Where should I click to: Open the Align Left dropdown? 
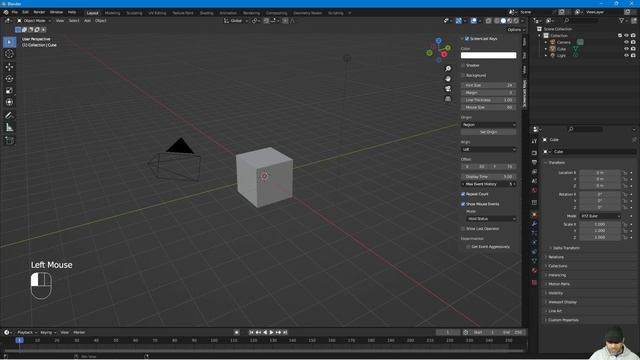489,149
